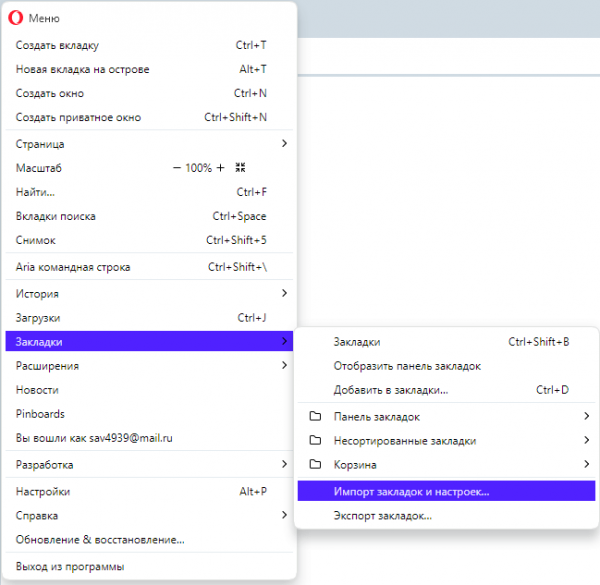Viewport: 600px width, 585px height.
Task: Click the История menu label
Action: [37, 294]
